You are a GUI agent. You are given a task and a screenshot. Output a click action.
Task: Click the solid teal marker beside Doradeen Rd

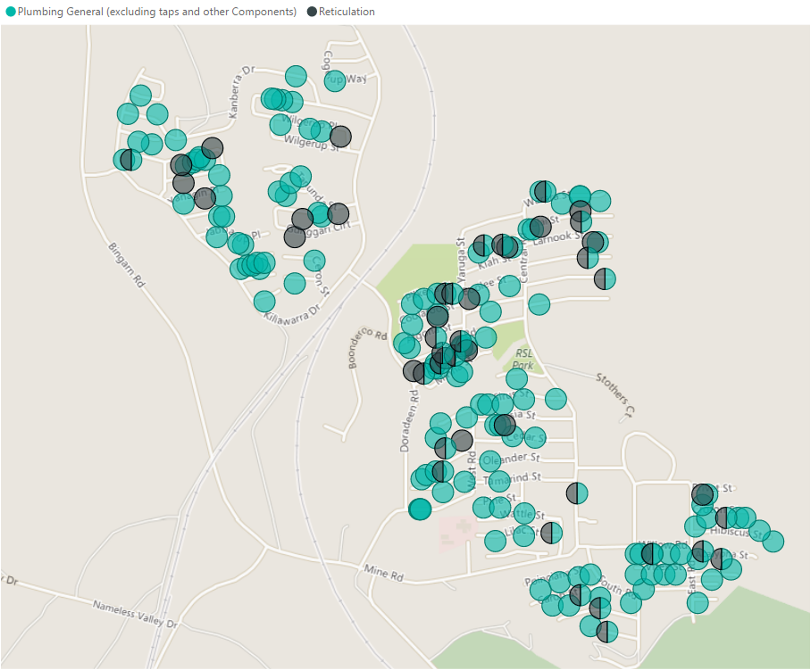[x=420, y=509]
